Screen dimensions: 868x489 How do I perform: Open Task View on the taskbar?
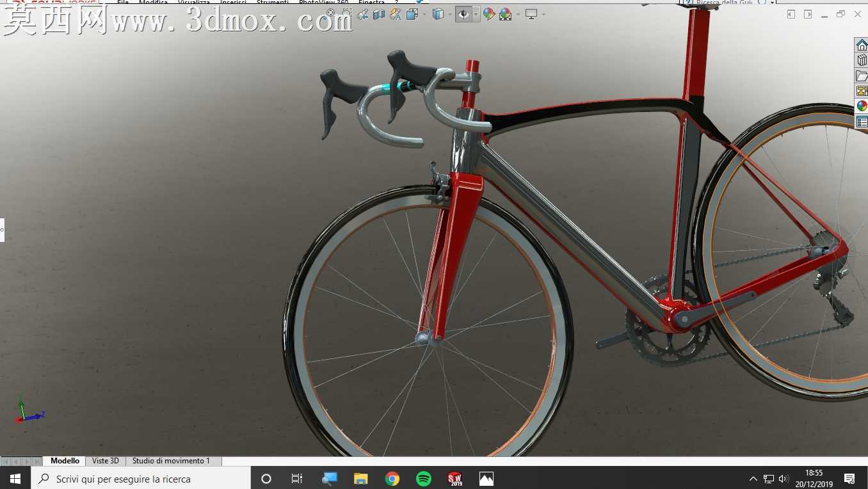point(297,479)
